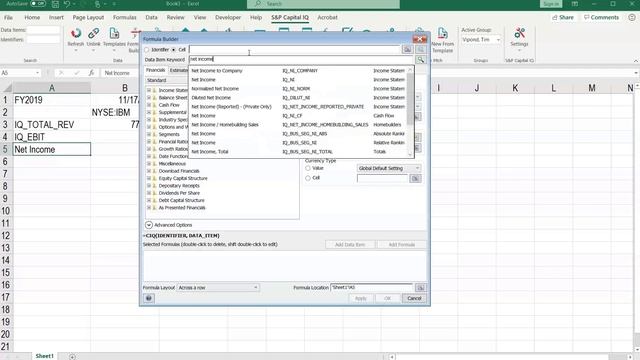Select the Financials tab in Formula Builder

point(156,70)
